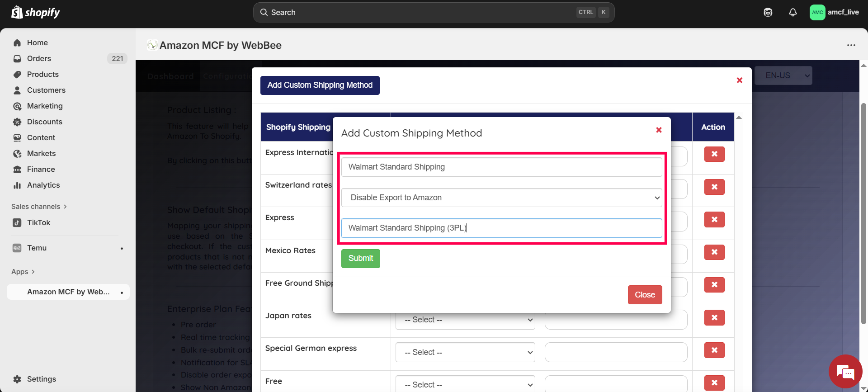Viewport: 868px width, 392px height.
Task: Focus the Shopify search bar
Action: 433,13
